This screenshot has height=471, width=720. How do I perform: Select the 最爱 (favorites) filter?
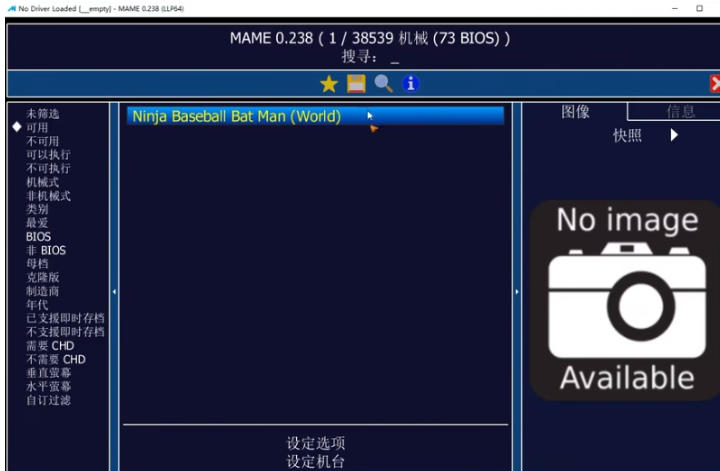click(x=38, y=223)
